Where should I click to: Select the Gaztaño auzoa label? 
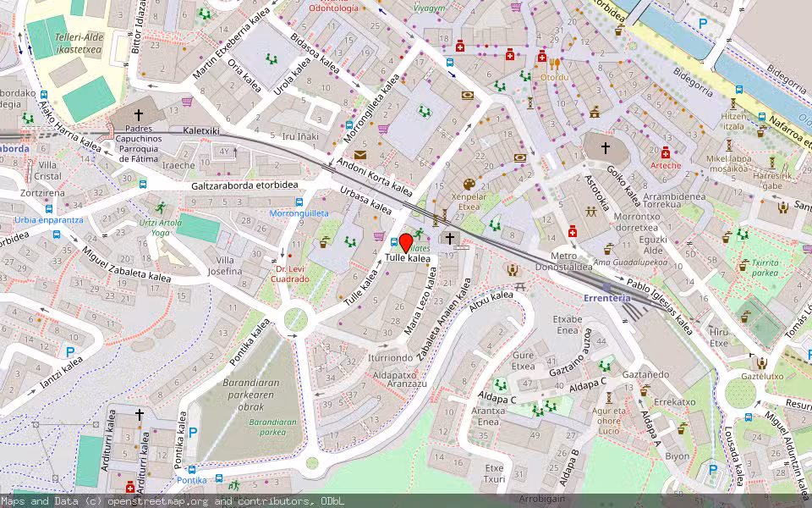point(571,351)
